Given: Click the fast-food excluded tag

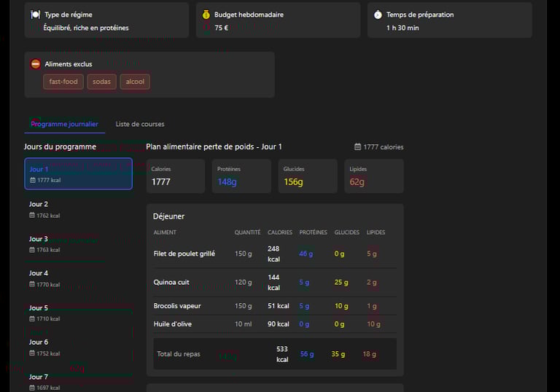Looking at the screenshot, I should (x=63, y=82).
